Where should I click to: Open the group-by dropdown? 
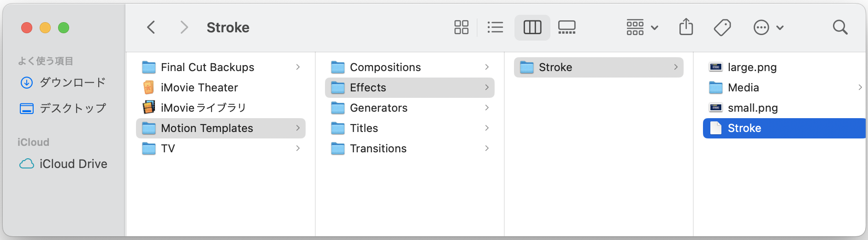[642, 27]
